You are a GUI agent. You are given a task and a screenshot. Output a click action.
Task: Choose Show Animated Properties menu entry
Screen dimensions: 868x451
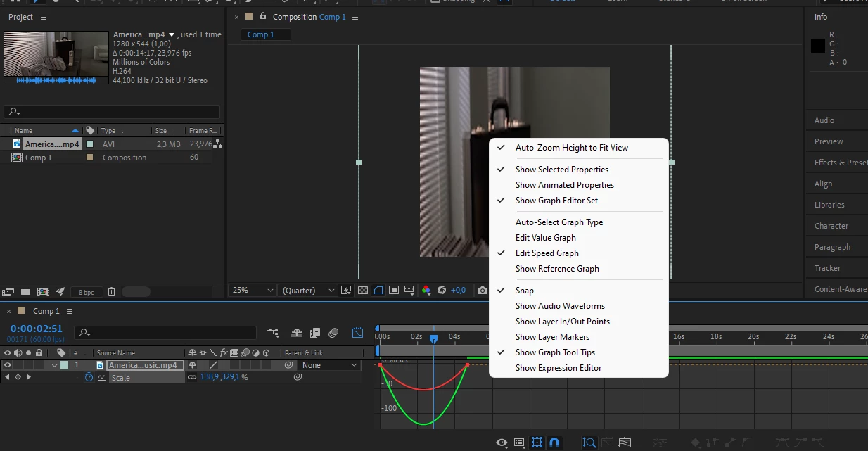click(565, 185)
